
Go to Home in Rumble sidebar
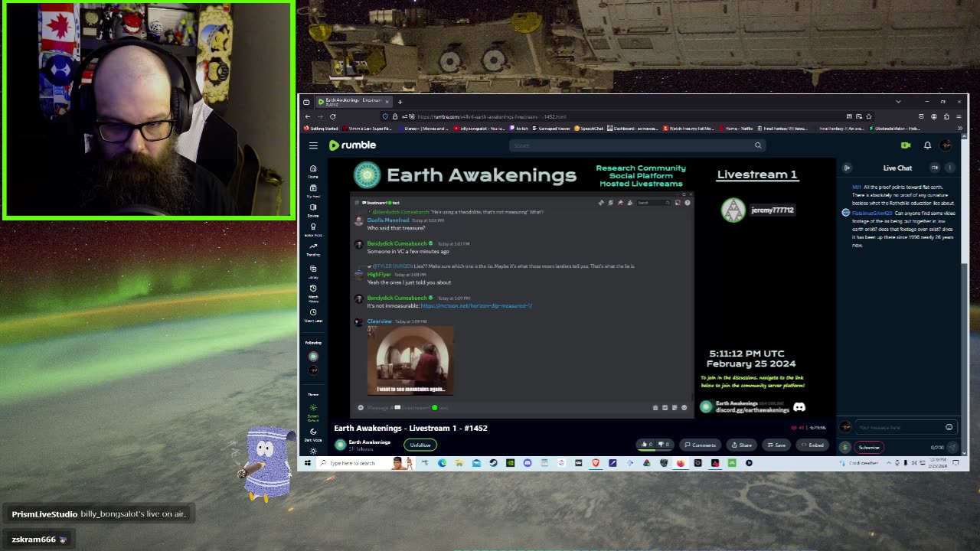tap(313, 171)
